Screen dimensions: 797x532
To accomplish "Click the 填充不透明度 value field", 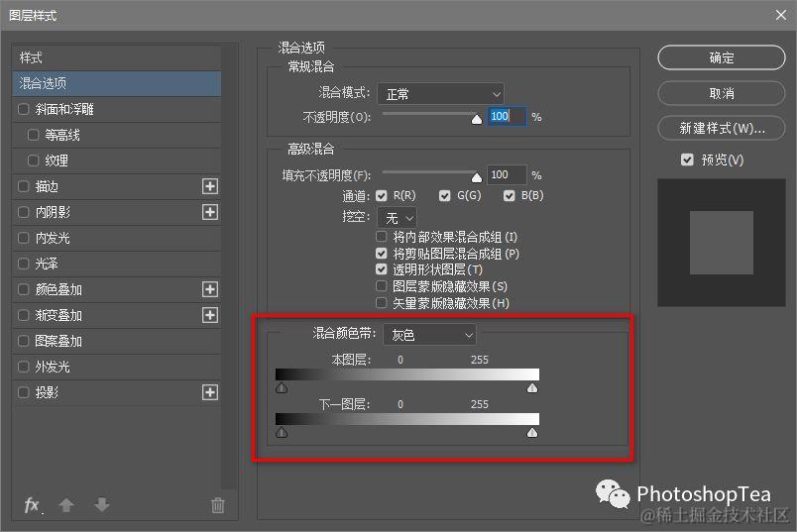I will point(507,174).
